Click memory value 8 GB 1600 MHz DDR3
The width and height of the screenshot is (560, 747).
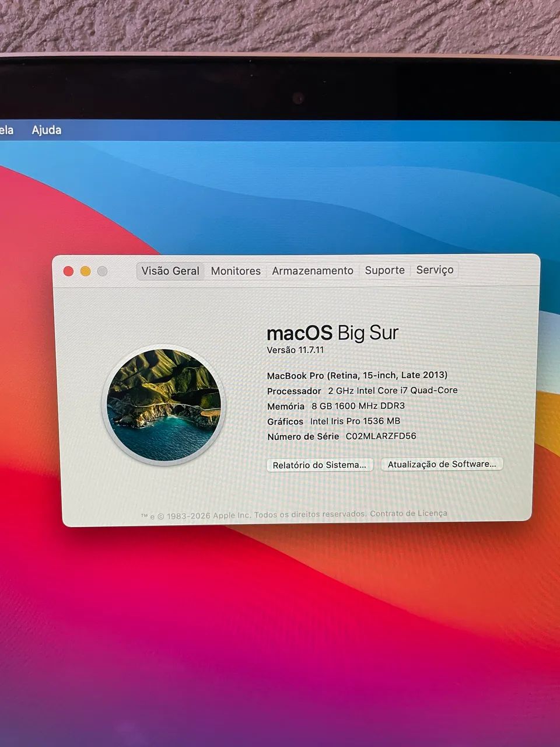pos(358,406)
